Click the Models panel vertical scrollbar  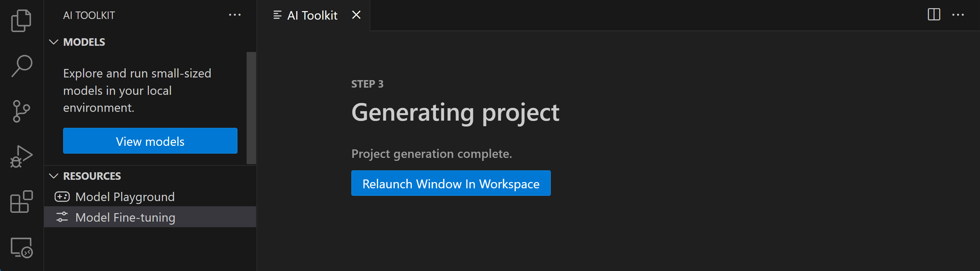(251, 108)
